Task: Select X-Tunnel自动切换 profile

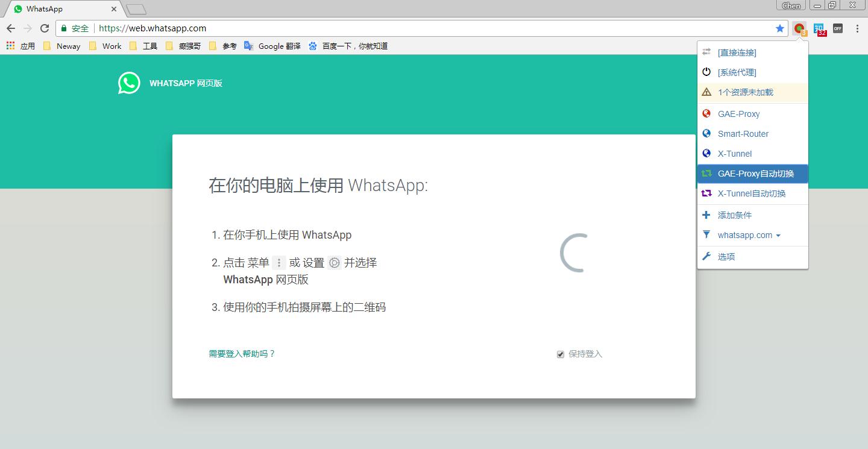Action: point(752,193)
